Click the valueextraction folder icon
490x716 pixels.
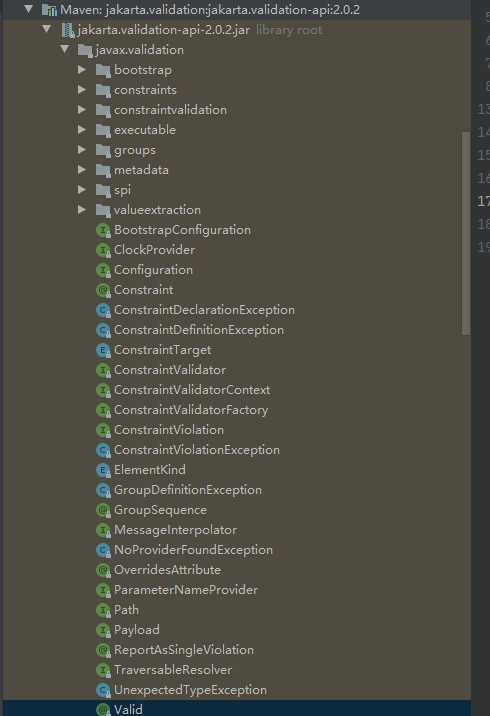tap(103, 211)
